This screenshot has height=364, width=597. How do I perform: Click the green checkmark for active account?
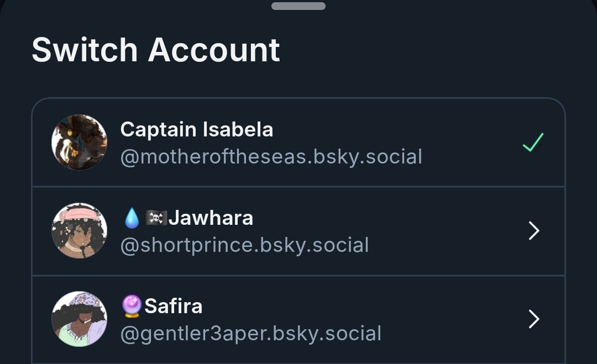click(533, 143)
